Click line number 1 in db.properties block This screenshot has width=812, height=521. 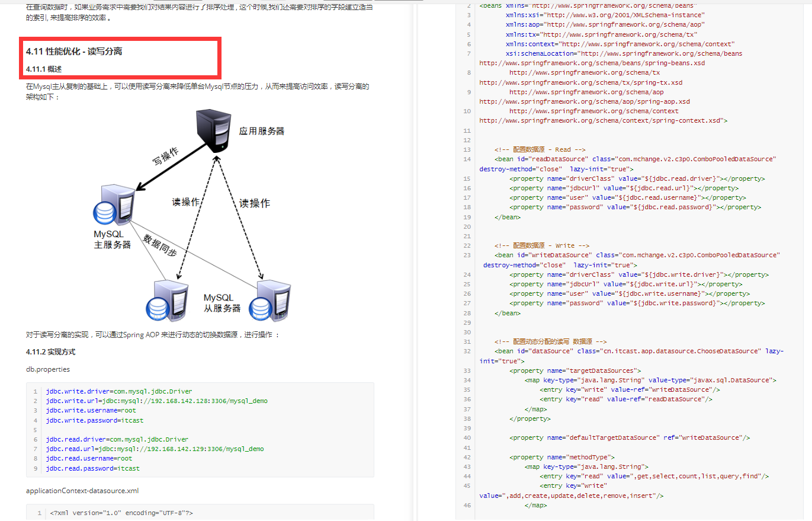(34, 391)
